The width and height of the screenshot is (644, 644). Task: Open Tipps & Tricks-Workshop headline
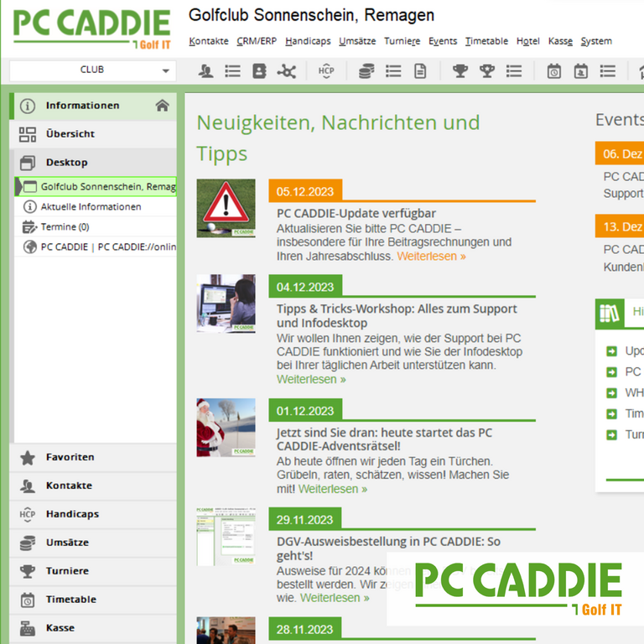397,316
